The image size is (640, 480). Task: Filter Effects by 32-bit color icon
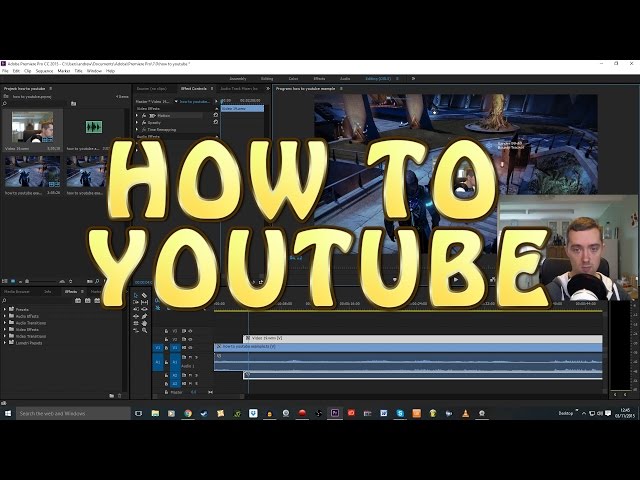tap(87, 300)
